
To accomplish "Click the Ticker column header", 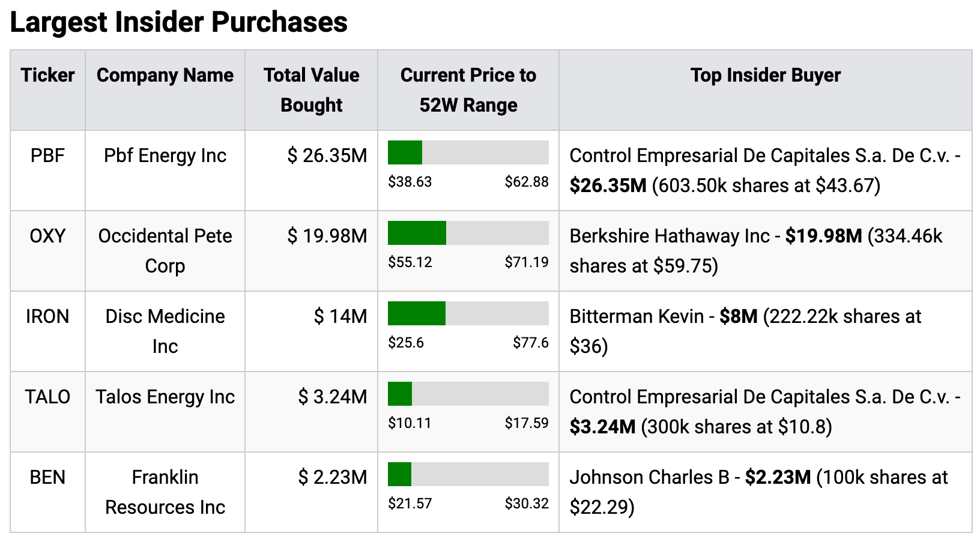I will 47,75.
